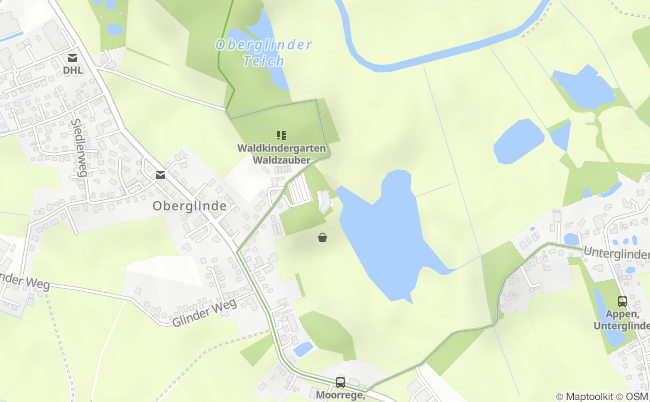The height and width of the screenshot is (402, 650).
Task: Click the small pond near Moorrege
Action: pos(303,349)
